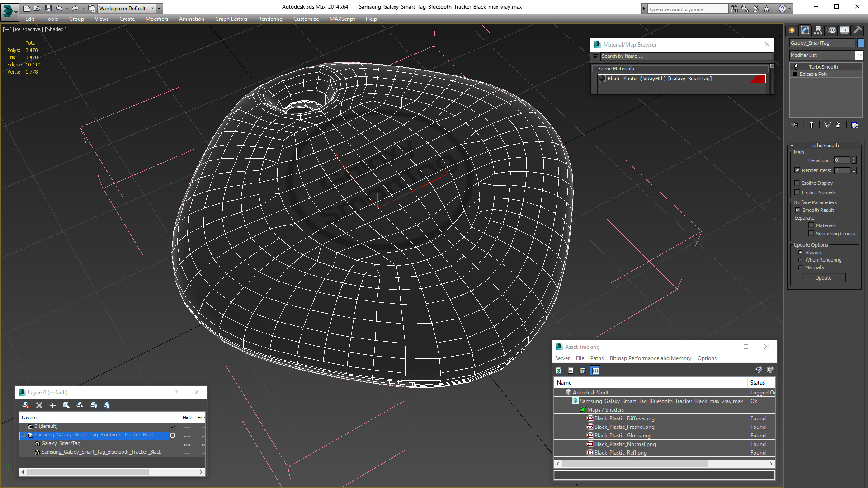This screenshot has height=488, width=868.
Task: Click Hide/Unhide All Layers icon in Layer dialog
Action: (94, 405)
